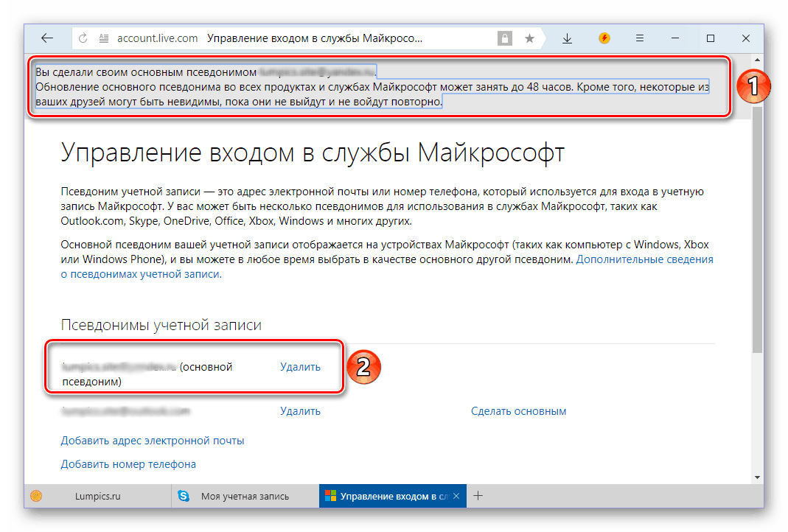Open a new tab with the plus button
Screen dimensions: 788x532
click(x=478, y=496)
